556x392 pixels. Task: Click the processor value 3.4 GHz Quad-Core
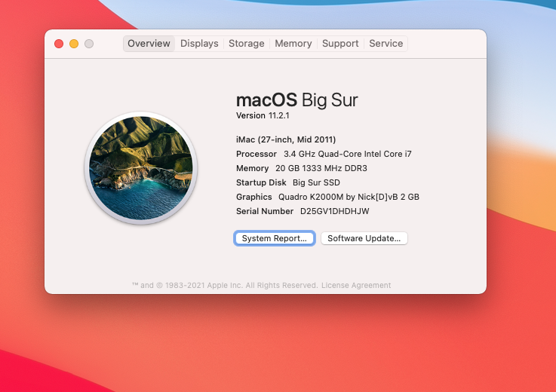[x=348, y=154]
